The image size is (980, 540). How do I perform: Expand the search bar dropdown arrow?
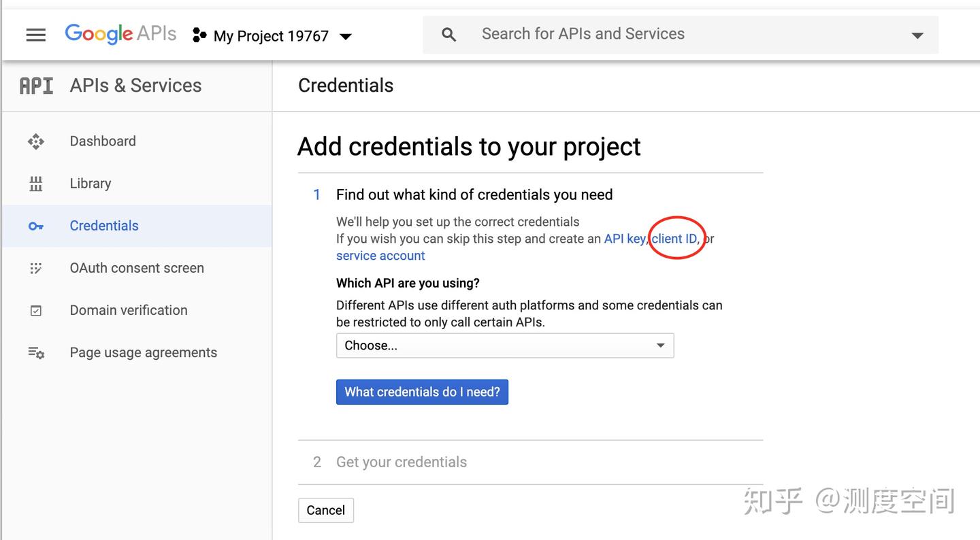[x=917, y=35]
